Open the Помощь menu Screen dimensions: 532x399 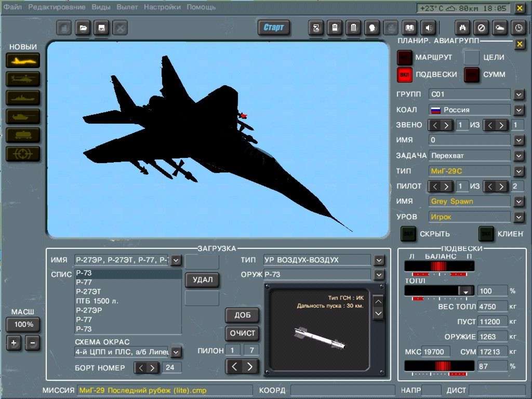click(x=201, y=7)
